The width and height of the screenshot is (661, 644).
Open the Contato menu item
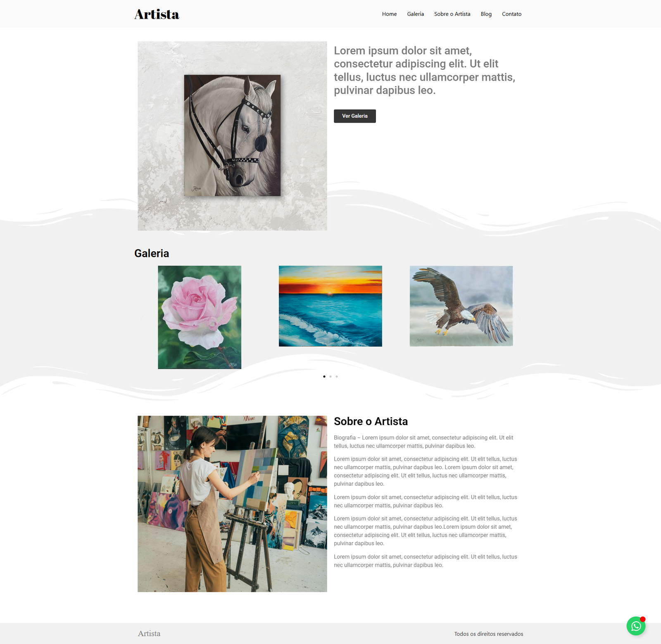(511, 14)
